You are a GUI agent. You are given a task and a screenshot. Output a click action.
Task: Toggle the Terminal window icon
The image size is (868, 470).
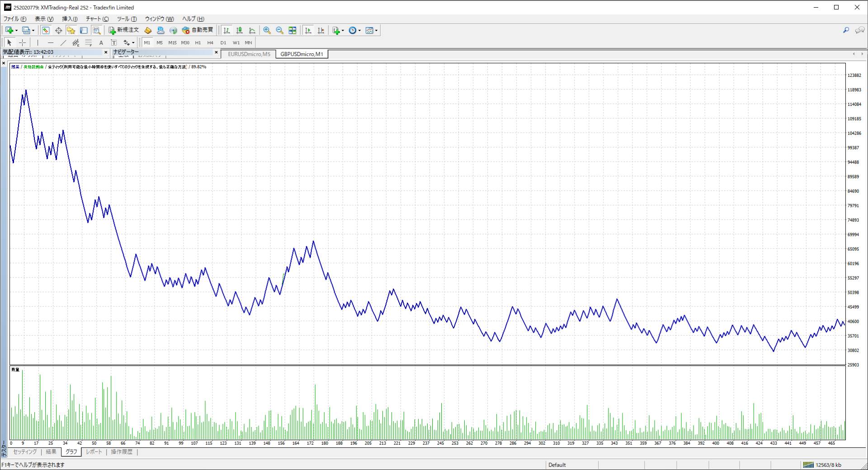(84, 30)
